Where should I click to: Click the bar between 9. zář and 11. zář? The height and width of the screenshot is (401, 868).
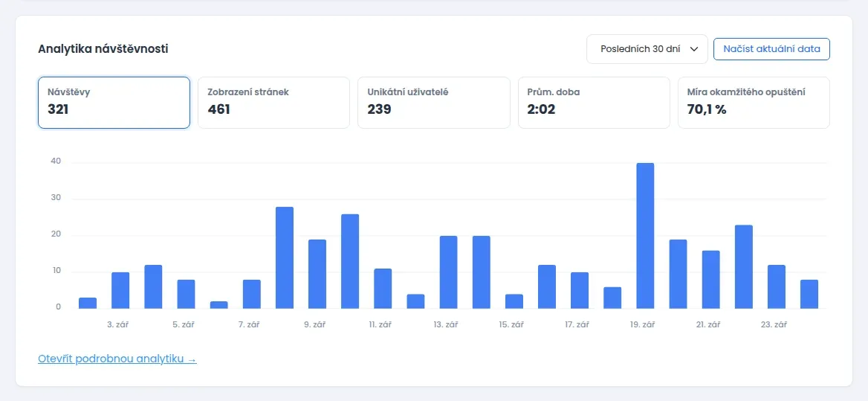click(350, 261)
